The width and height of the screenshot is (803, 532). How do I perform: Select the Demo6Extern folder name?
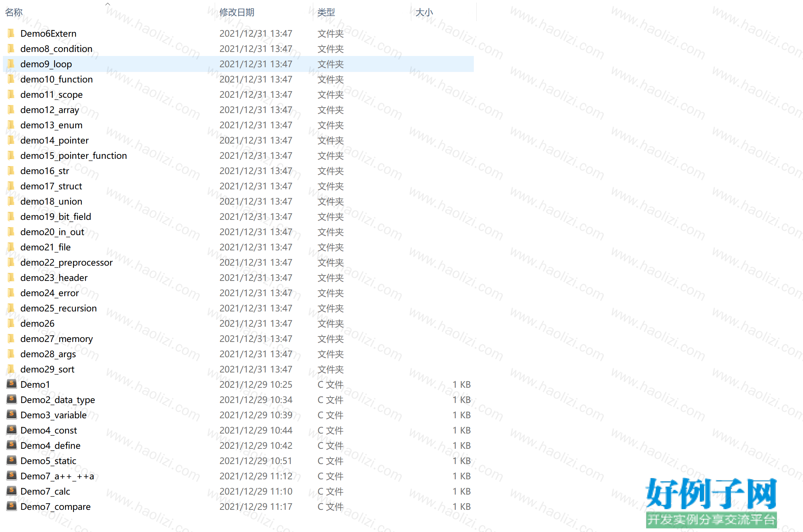click(x=48, y=33)
